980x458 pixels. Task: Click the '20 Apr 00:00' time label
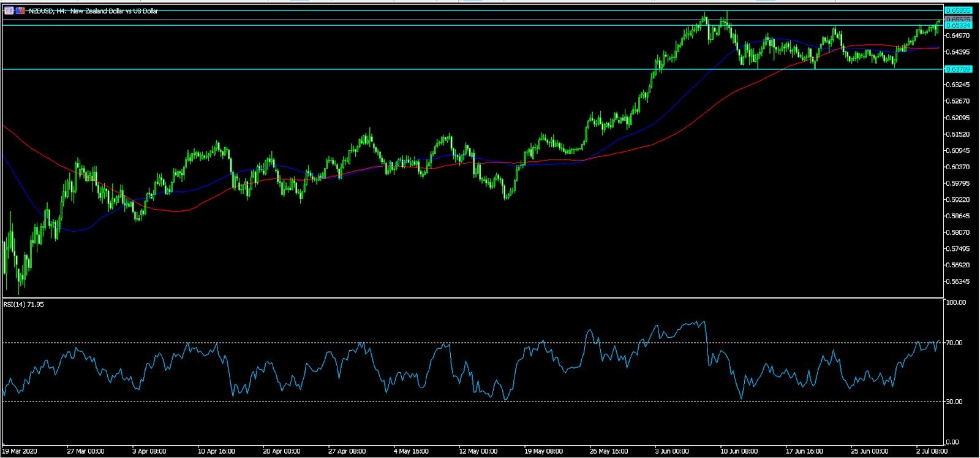click(x=282, y=451)
